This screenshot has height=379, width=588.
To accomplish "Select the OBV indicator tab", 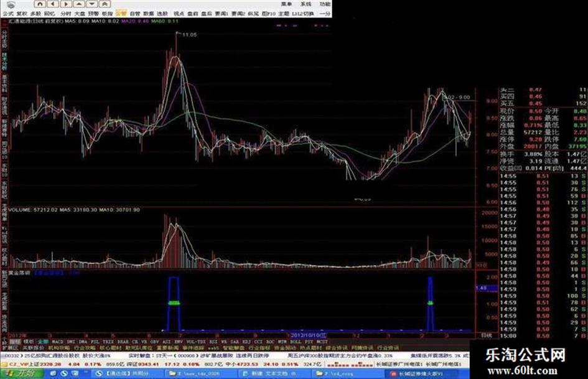I will tap(154, 342).
